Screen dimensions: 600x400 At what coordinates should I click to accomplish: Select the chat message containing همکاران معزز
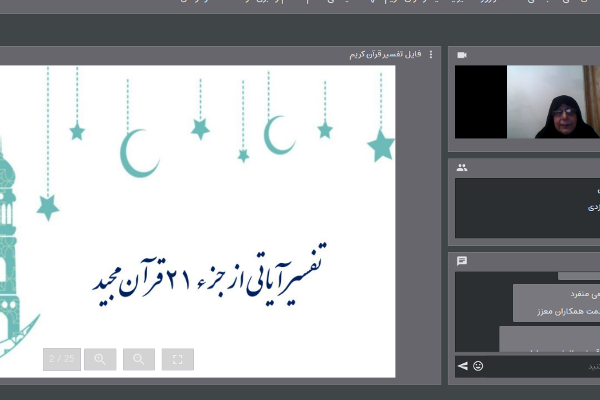point(555,313)
